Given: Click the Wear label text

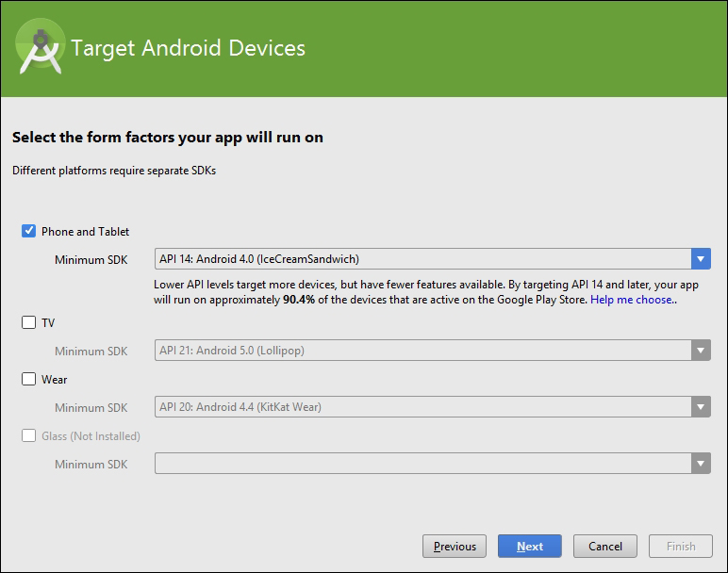Looking at the screenshot, I should 55,380.
